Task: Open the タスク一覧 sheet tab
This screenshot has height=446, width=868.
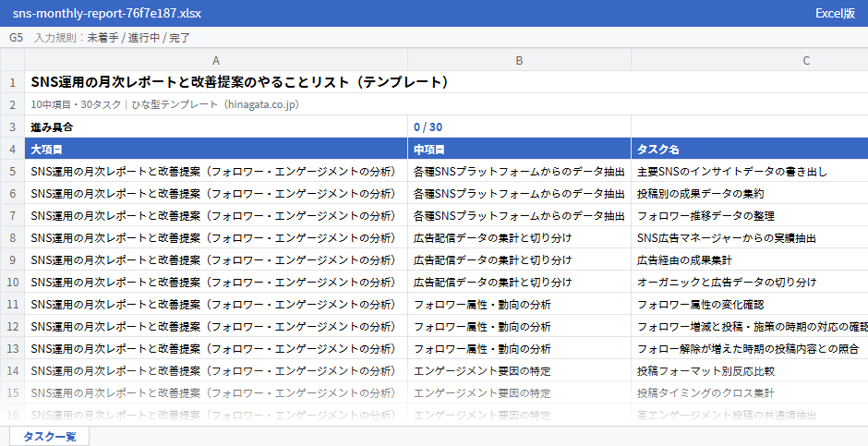Action: pos(49,436)
